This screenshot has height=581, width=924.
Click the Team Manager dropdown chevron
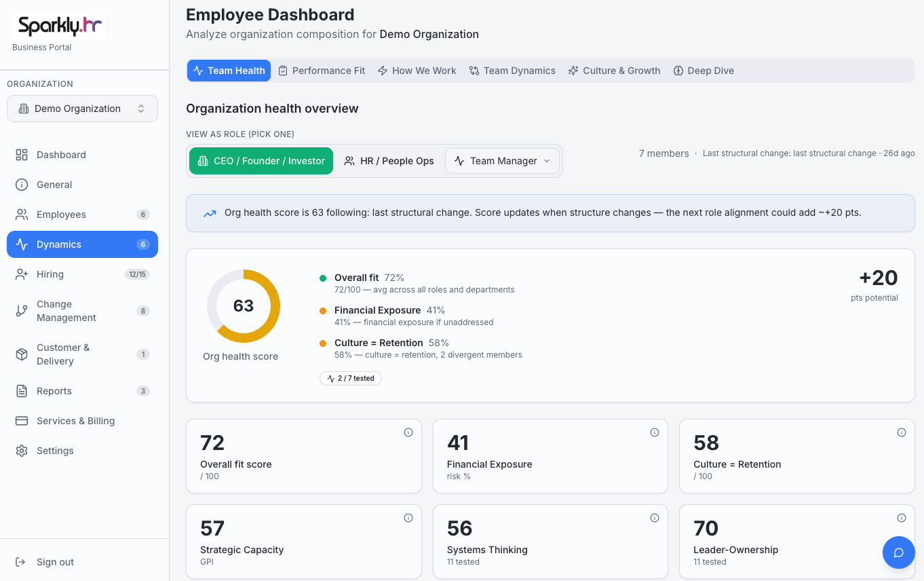pos(547,161)
